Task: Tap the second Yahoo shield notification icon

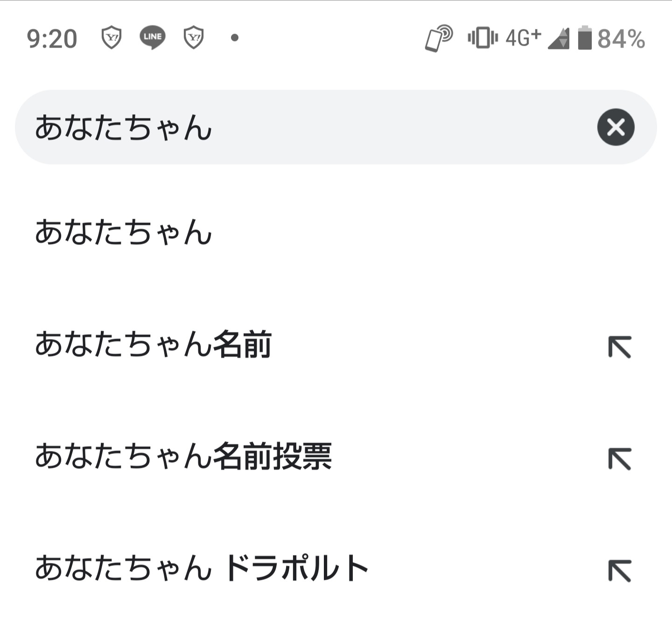Action: click(x=193, y=37)
